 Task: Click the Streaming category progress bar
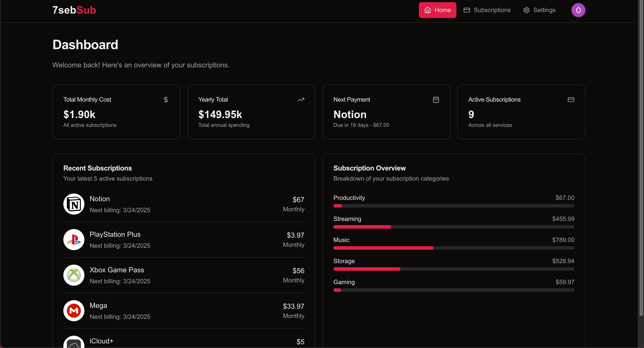pos(454,227)
